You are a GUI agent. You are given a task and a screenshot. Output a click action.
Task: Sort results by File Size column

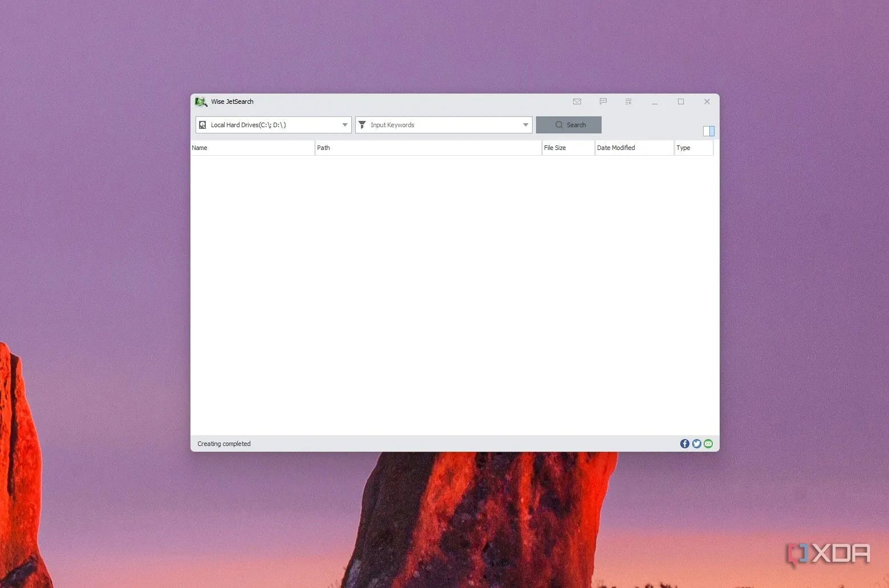click(x=568, y=148)
